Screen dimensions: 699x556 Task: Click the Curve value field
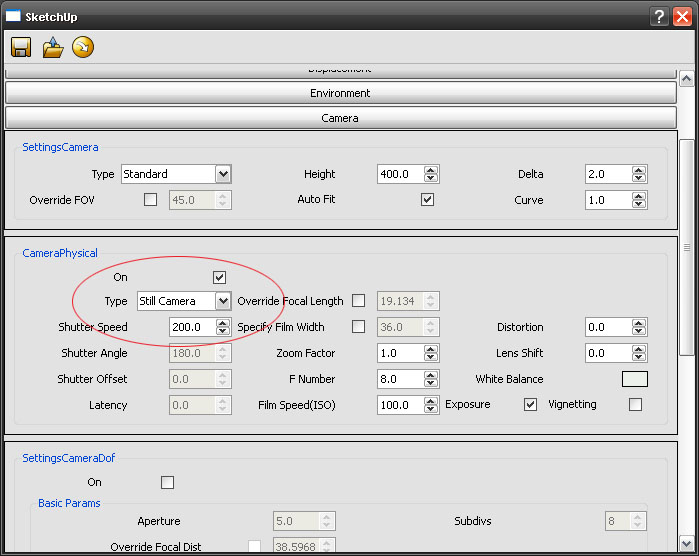coord(609,200)
